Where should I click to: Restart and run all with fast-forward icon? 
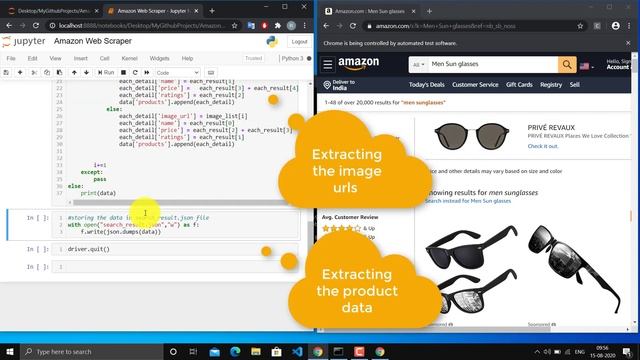point(147,72)
